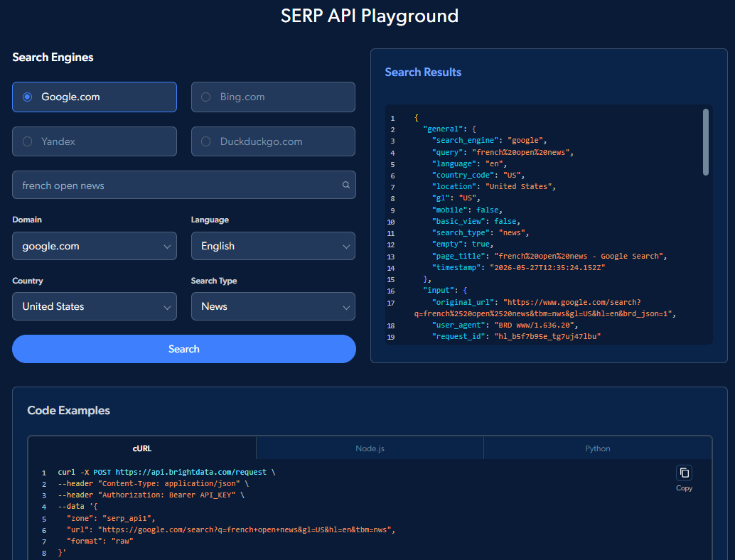Click the Search Results heading

[423, 72]
